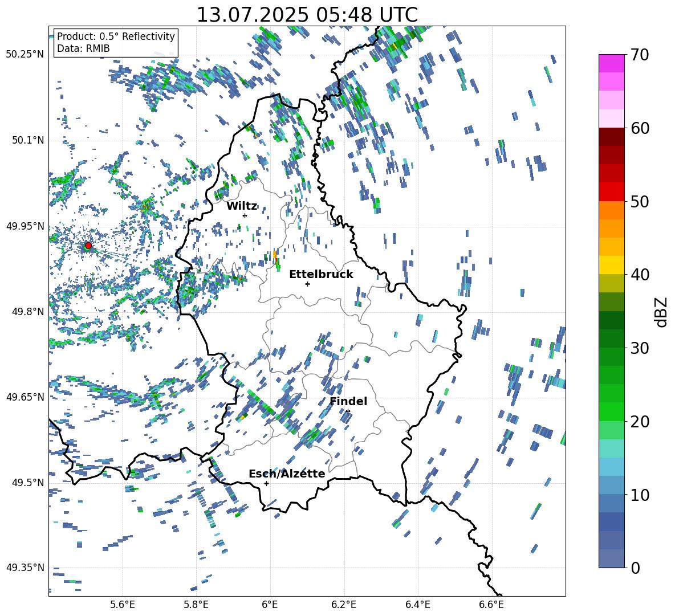Screen dimensions: 675x616
Task: Click the 49.5°N latitude label
Action: 27,482
